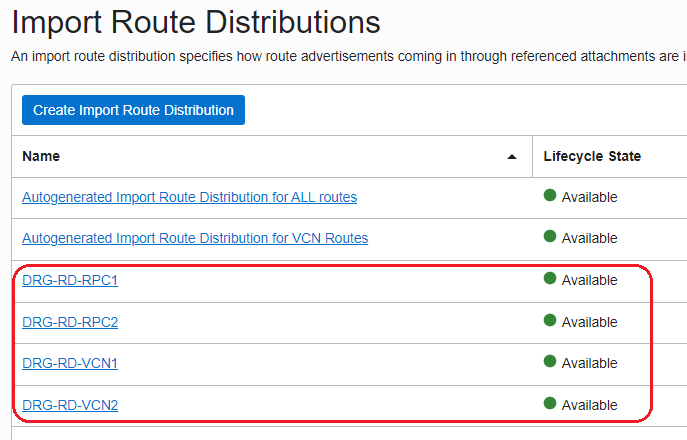The height and width of the screenshot is (440, 687).
Task: Open the DRG-RD-RPC2 route distribution
Action: pos(70,322)
